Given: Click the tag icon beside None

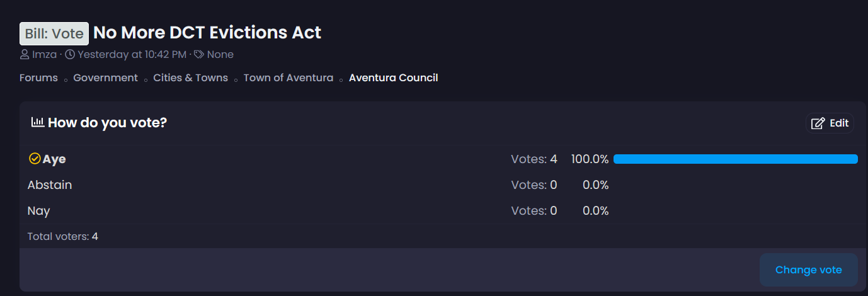Looking at the screenshot, I should click(x=199, y=55).
